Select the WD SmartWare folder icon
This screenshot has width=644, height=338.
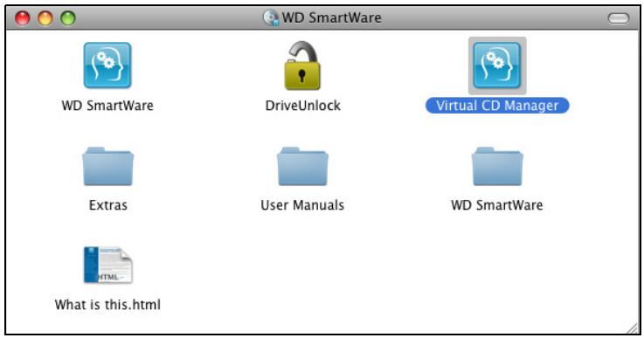tap(497, 166)
